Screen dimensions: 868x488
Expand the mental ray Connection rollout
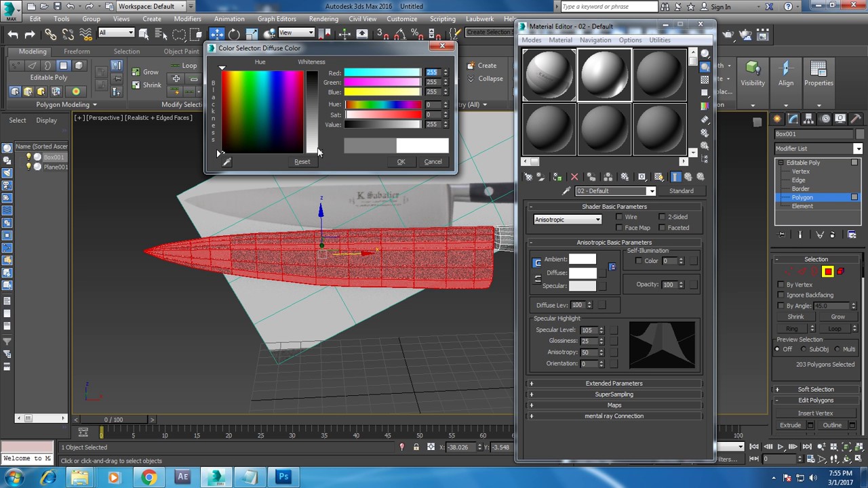[614, 416]
